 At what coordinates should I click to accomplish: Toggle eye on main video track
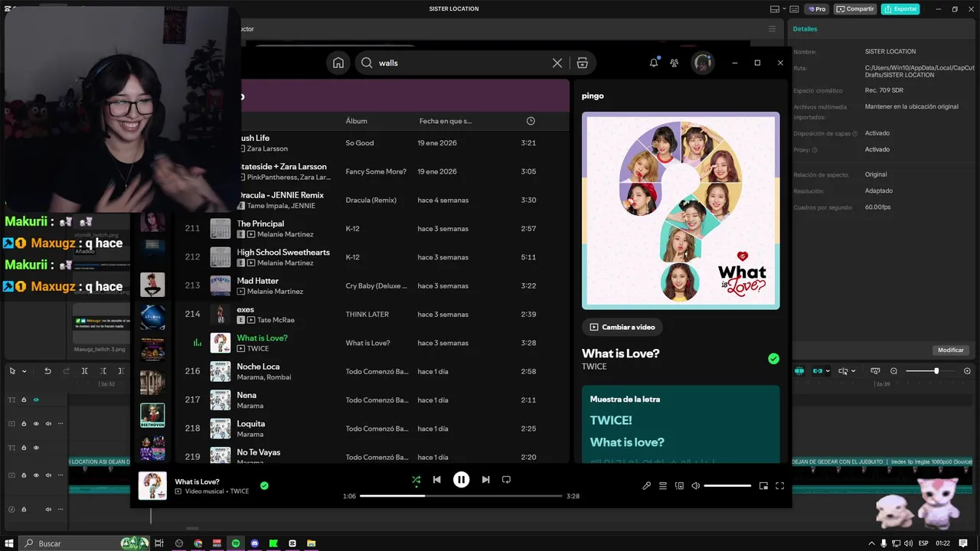[36, 475]
